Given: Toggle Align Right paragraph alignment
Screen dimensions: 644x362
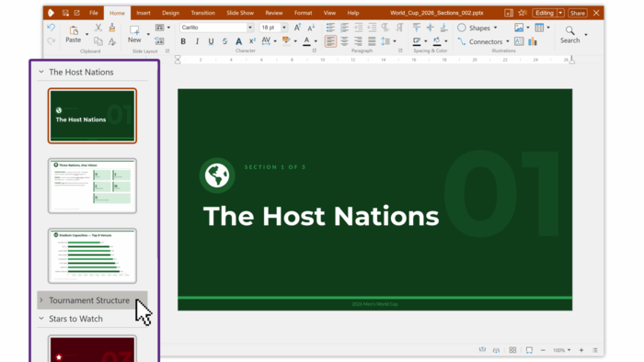Looking at the screenshot, I should tap(358, 41).
